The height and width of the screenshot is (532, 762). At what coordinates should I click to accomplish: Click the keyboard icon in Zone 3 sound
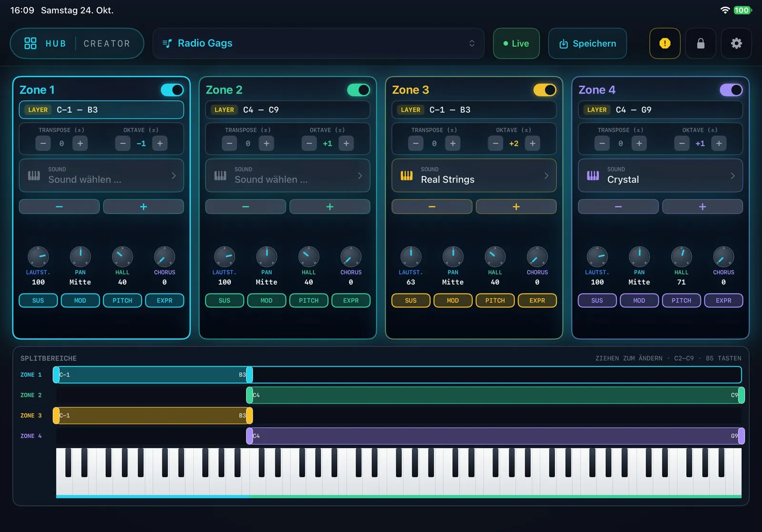407,176
